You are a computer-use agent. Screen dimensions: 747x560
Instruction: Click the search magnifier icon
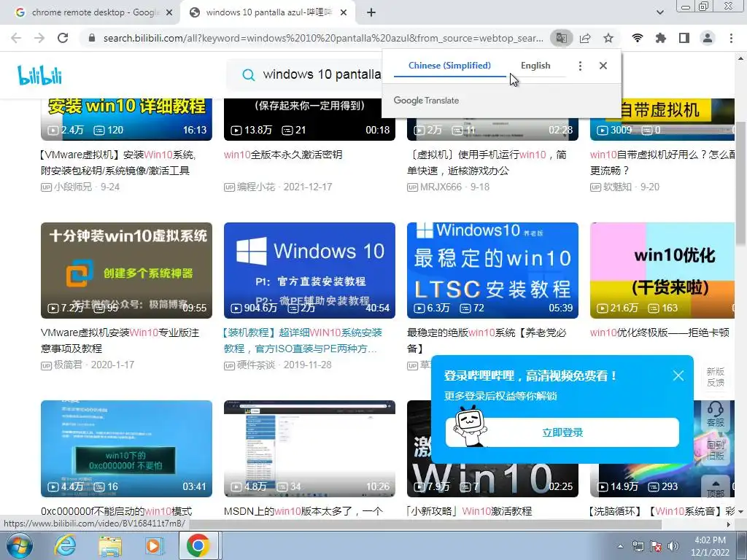click(248, 75)
